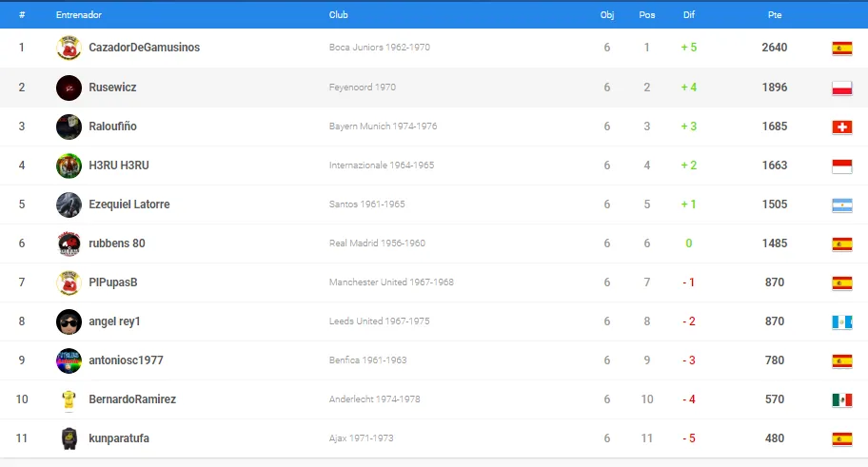Select club Manchester United 1967-1968
868x467 pixels.
391,282
